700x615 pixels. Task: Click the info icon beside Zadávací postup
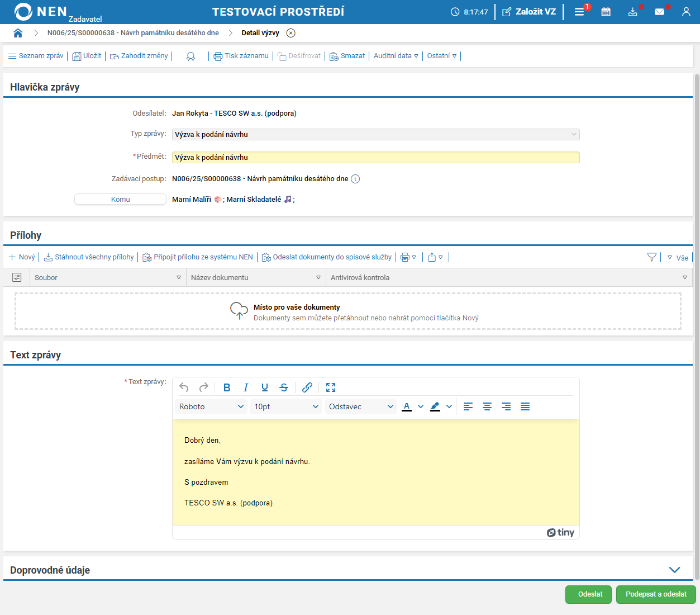click(355, 179)
